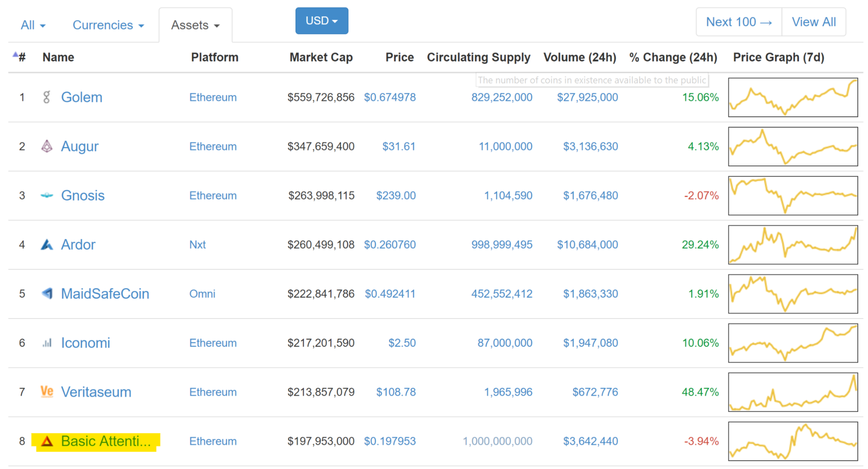The height and width of the screenshot is (469, 868).
Task: Click the Iconomi bar-chart logo icon
Action: [x=47, y=343]
